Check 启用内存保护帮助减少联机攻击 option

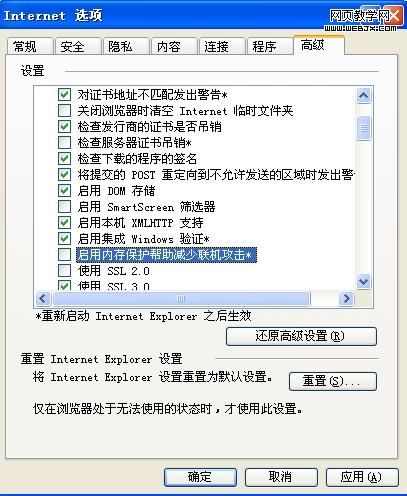[x=64, y=255]
